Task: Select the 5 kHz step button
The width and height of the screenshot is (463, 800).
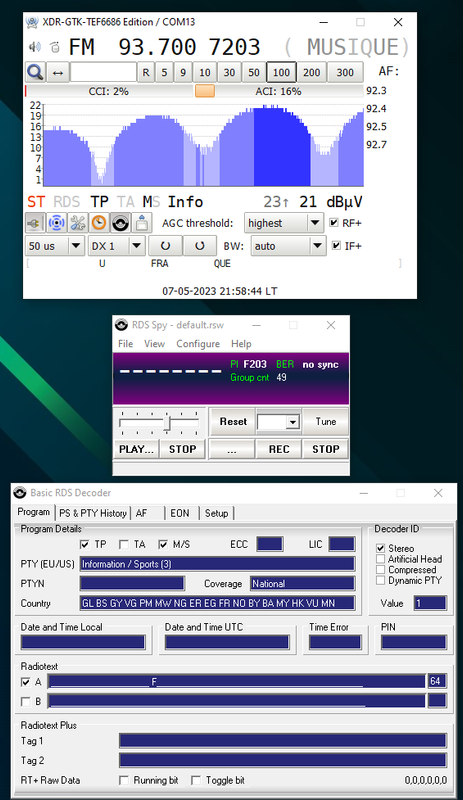Action: tap(164, 72)
